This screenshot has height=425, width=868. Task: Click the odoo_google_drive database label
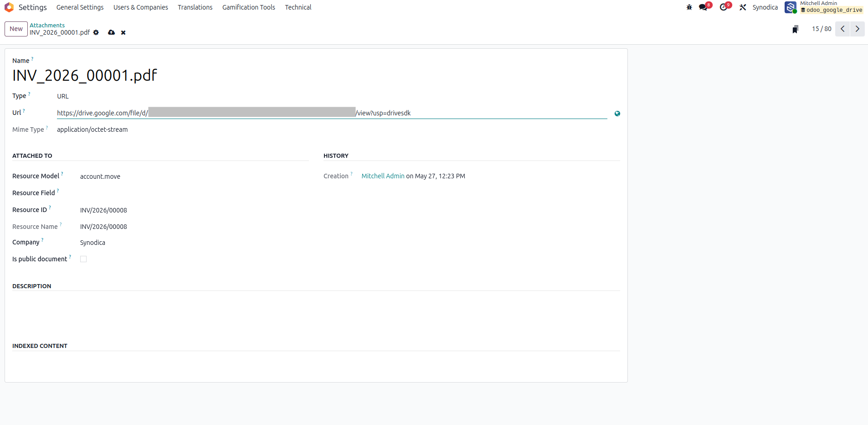click(832, 10)
